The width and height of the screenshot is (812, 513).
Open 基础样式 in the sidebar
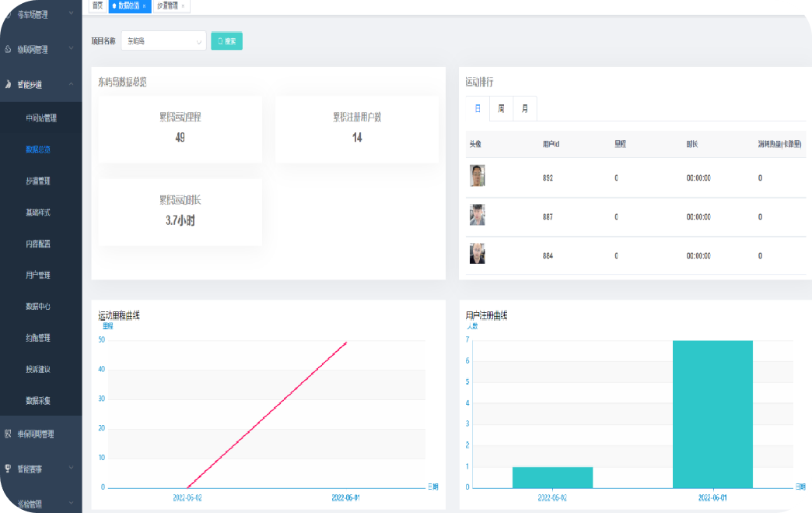click(38, 213)
